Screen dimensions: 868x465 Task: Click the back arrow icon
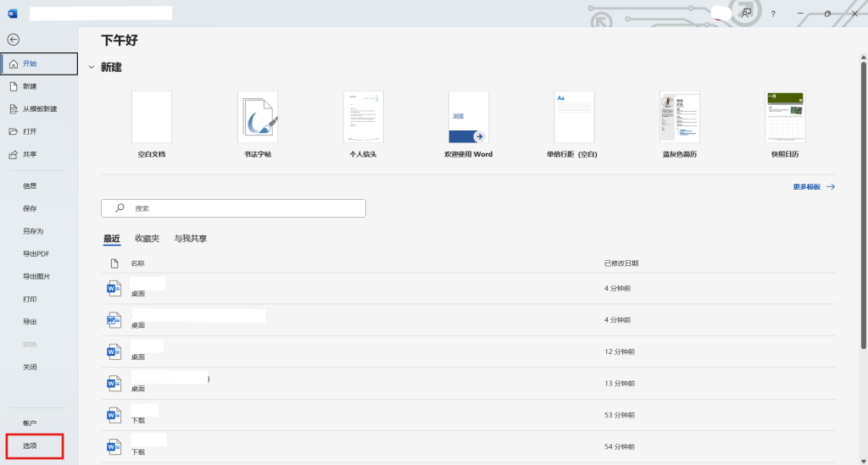(x=13, y=40)
